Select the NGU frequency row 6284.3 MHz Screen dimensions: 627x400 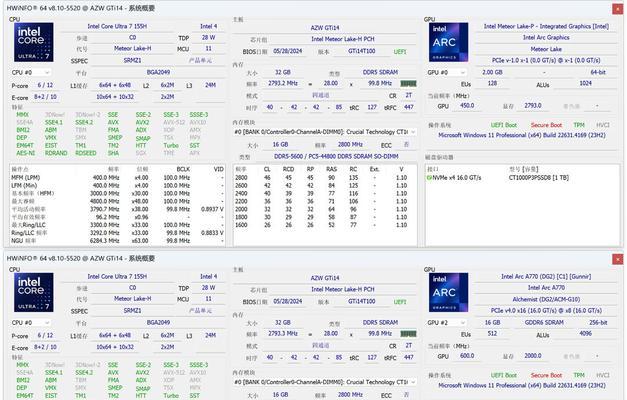click(118, 241)
